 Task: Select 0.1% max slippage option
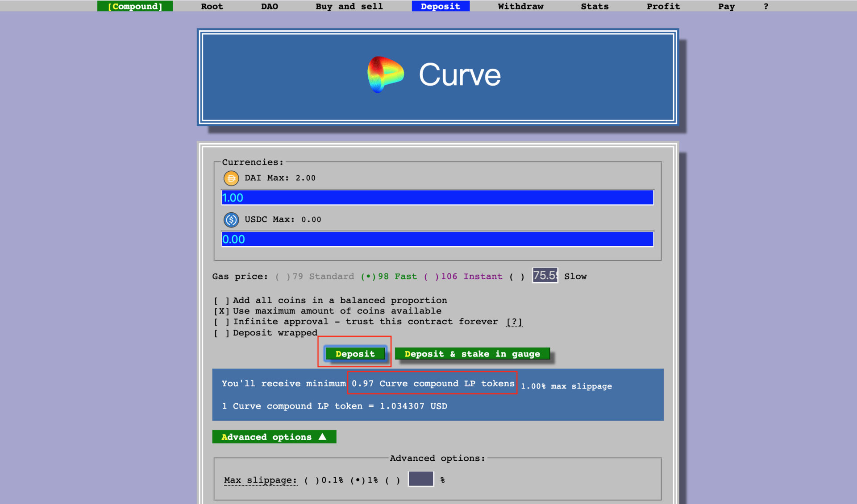(312, 480)
